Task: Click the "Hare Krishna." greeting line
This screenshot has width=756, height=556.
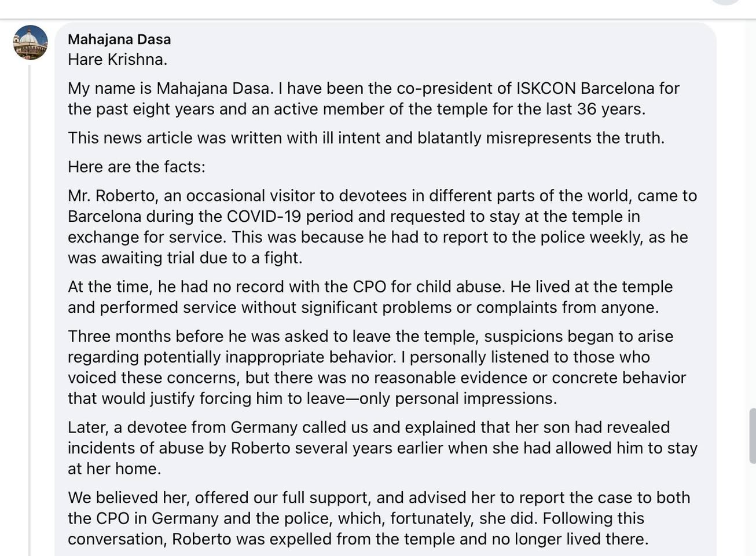Action: coord(118,60)
